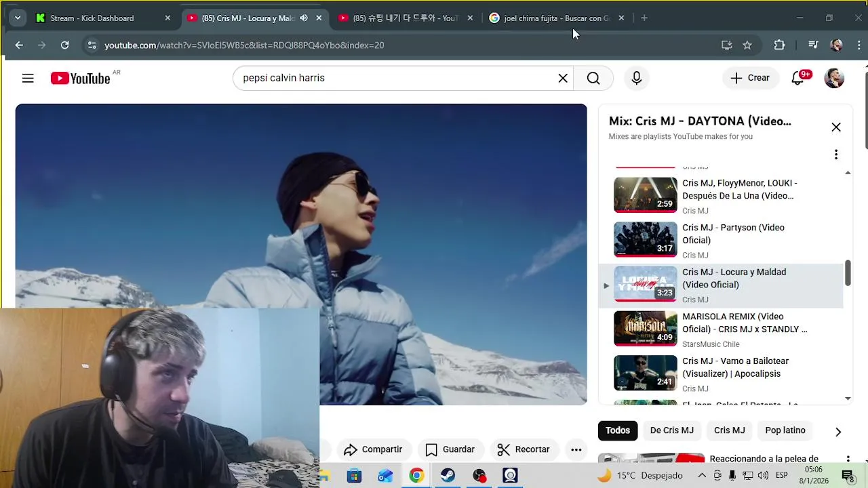Open Outlook from taskbar
The height and width of the screenshot is (488, 868).
pyautogui.click(x=385, y=476)
